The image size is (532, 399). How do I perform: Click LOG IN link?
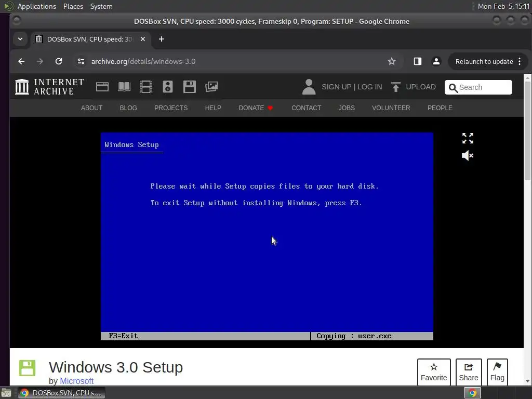pyautogui.click(x=369, y=87)
